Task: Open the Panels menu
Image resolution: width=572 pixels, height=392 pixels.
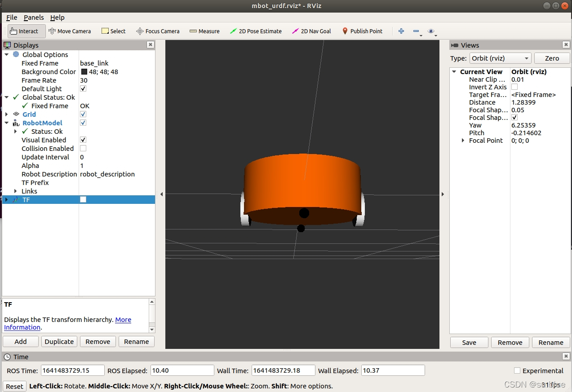Action: [x=34, y=18]
